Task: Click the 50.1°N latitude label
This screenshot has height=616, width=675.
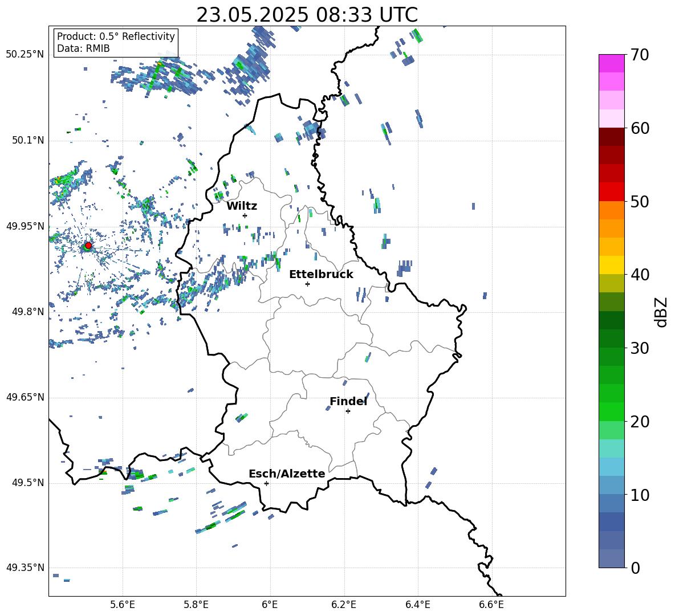Action: pyautogui.click(x=28, y=140)
